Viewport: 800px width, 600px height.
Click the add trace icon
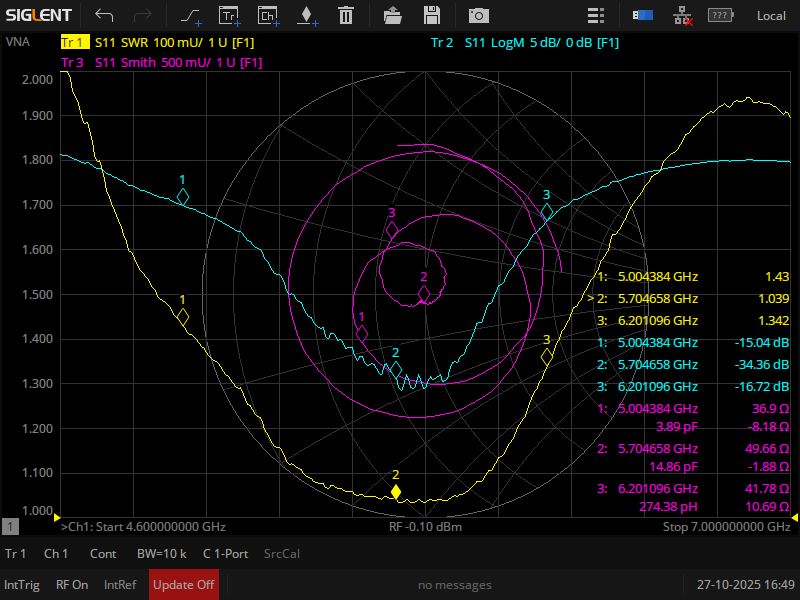[x=230, y=15]
